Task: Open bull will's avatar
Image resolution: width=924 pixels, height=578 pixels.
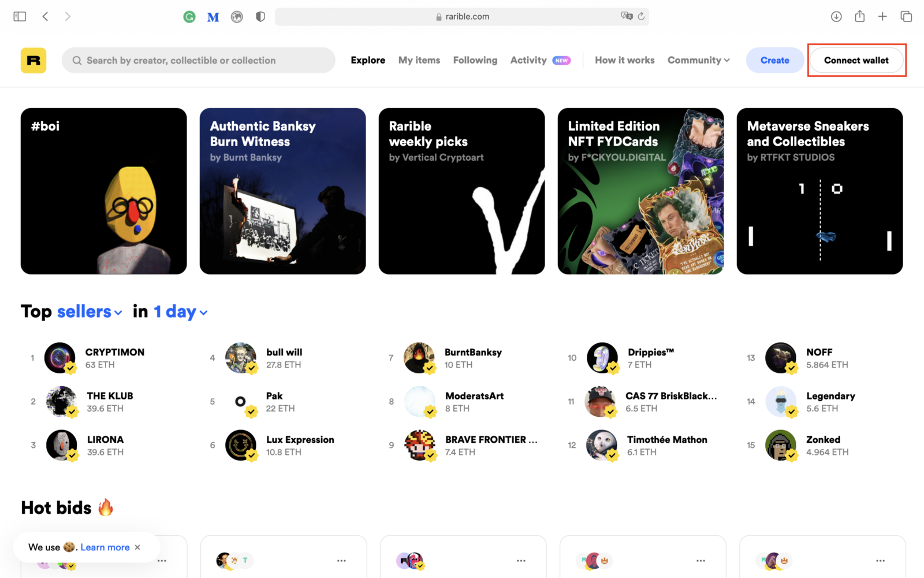Action: (x=241, y=358)
